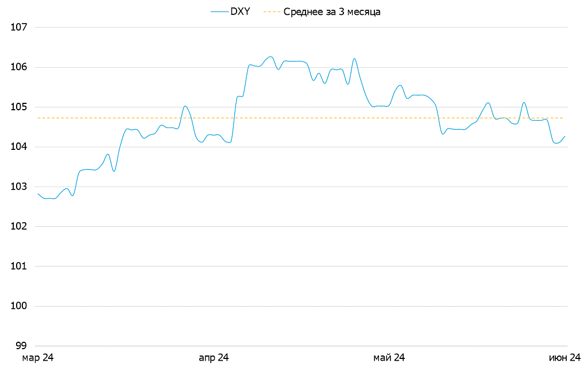Click the 99 y-axis label

pos(21,346)
